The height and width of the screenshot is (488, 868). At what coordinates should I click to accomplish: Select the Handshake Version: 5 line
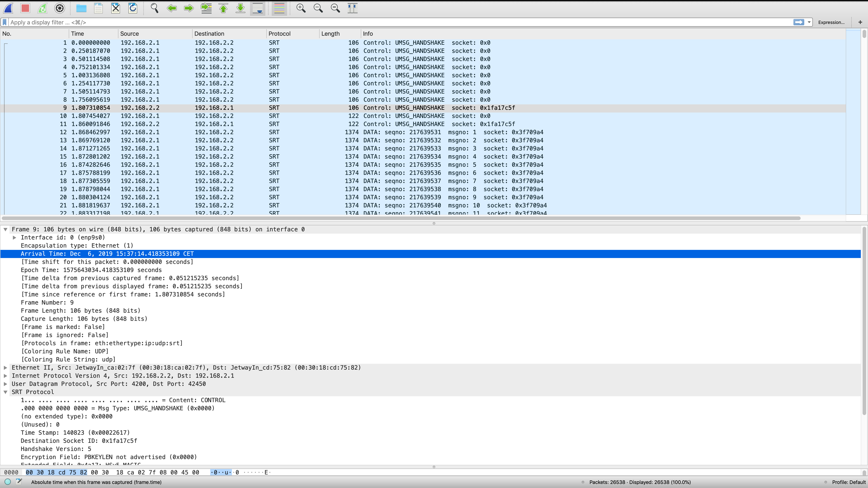pos(431,449)
